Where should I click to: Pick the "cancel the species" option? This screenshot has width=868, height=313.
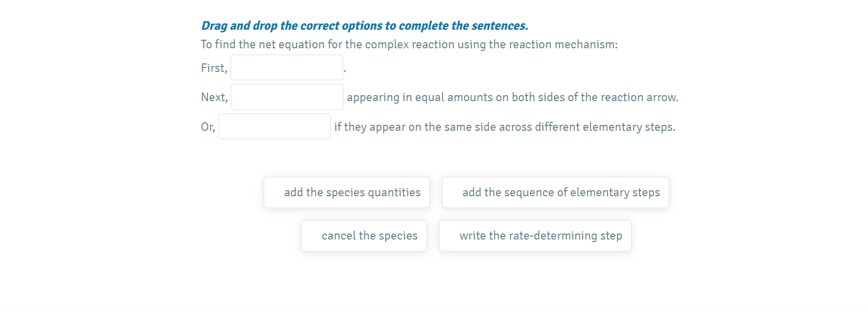364,236
